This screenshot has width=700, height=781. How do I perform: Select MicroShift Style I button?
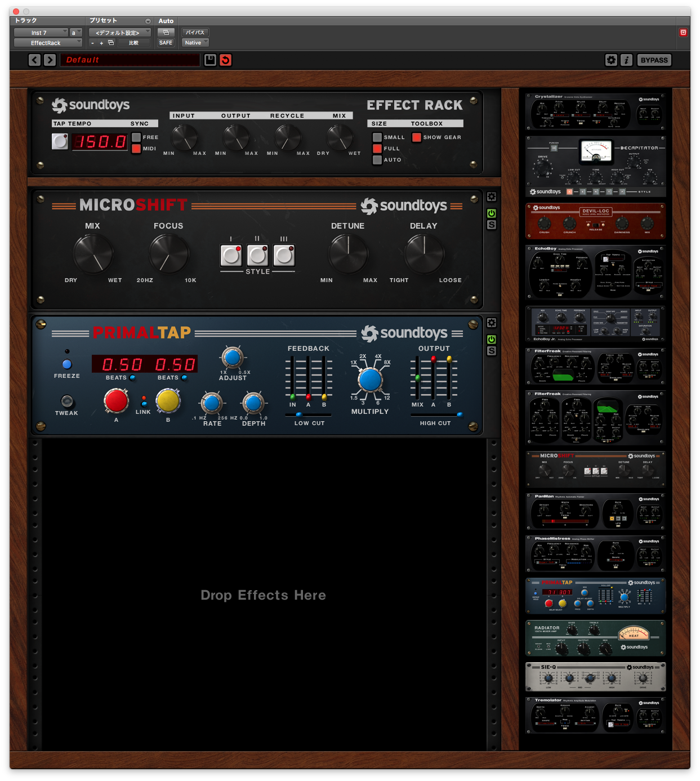[231, 255]
